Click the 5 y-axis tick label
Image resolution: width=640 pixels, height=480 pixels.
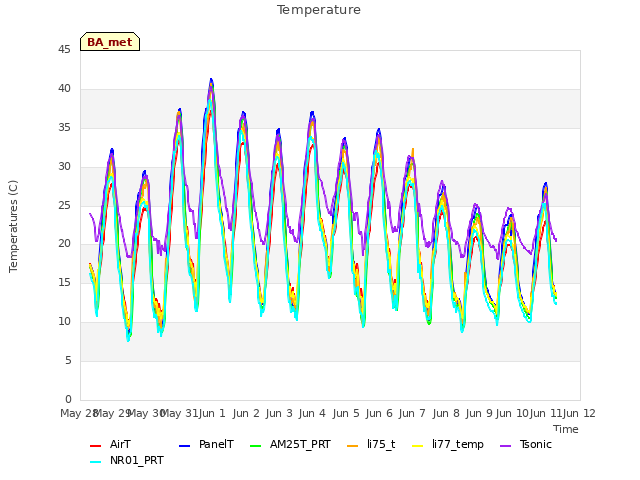click(x=68, y=360)
